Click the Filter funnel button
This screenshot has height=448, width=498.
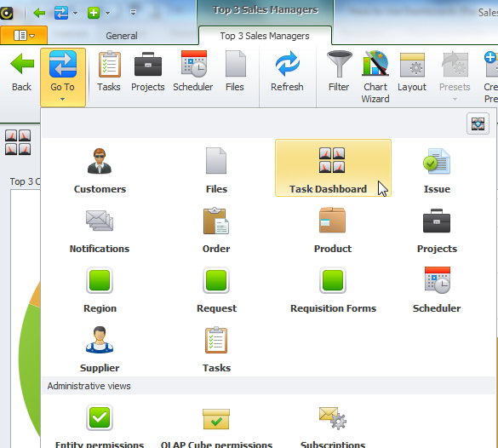point(339,72)
